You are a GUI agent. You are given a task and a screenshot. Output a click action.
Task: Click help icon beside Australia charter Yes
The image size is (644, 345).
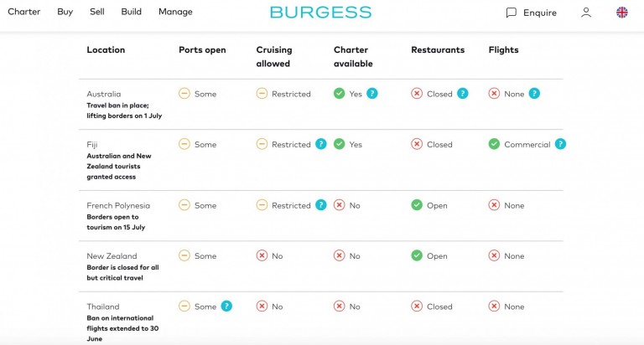[372, 94]
